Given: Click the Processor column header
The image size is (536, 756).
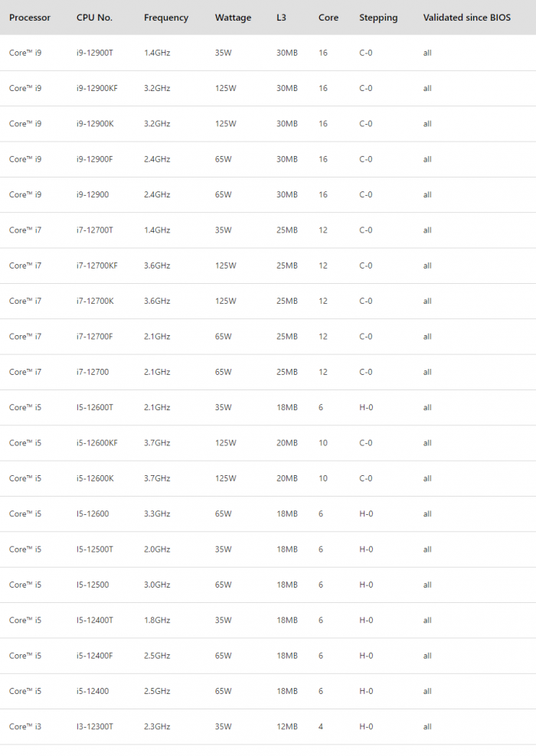Looking at the screenshot, I should click(x=30, y=18).
